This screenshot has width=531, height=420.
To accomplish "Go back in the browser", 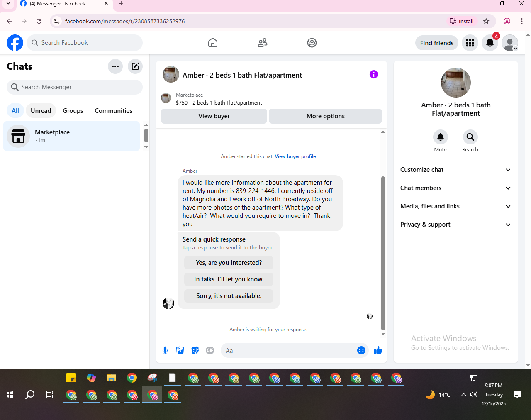I will [x=9, y=21].
